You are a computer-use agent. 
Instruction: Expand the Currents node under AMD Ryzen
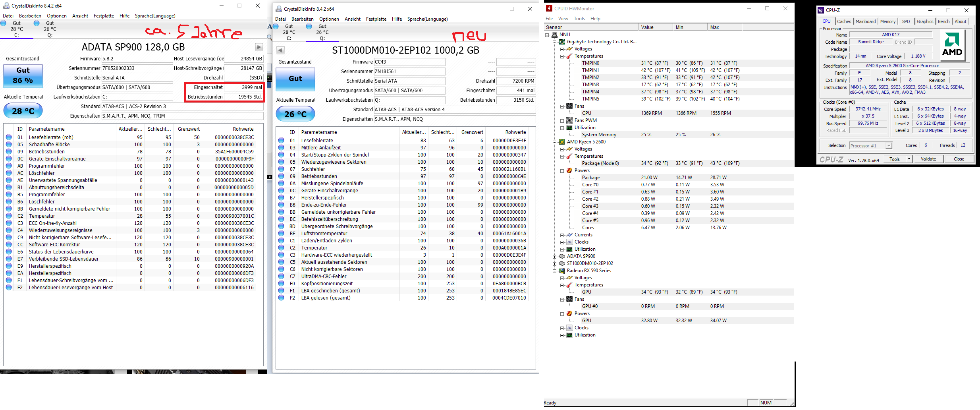pyautogui.click(x=562, y=235)
